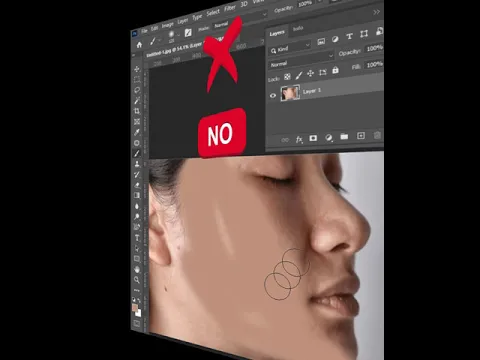
Task: Toggle lock all padlock icon
Action: point(335,70)
